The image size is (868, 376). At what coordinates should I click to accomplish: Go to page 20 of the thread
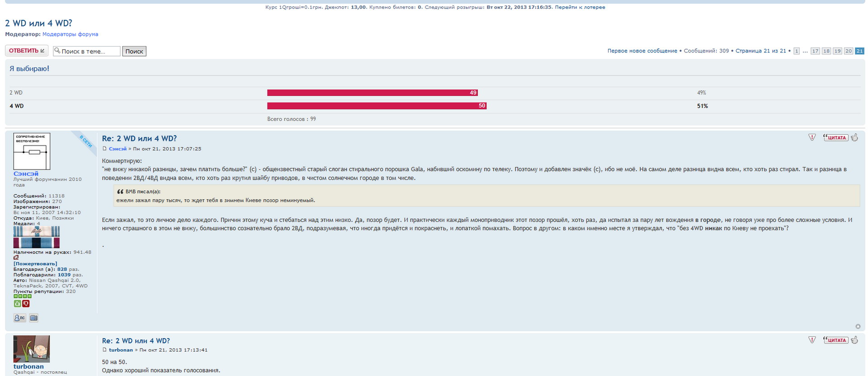[x=848, y=51]
